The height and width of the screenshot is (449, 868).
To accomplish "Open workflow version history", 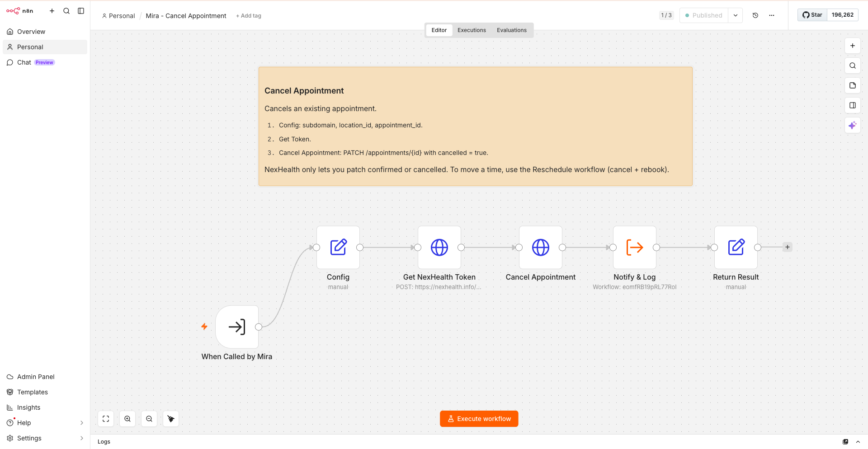I will (755, 15).
